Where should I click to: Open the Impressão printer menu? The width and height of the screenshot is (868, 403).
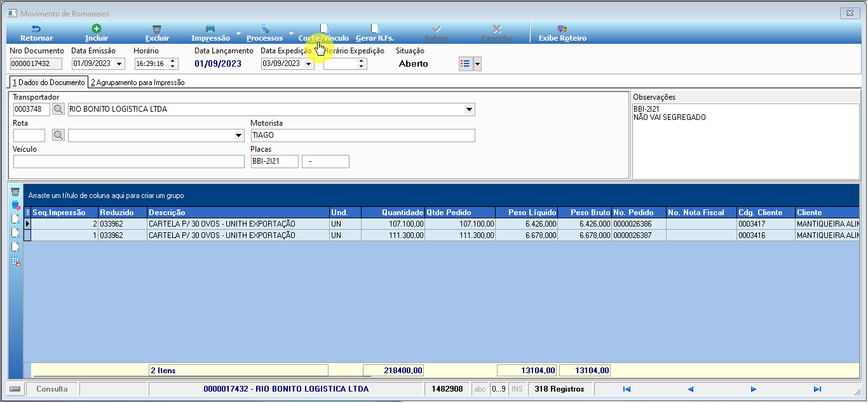coord(210,33)
